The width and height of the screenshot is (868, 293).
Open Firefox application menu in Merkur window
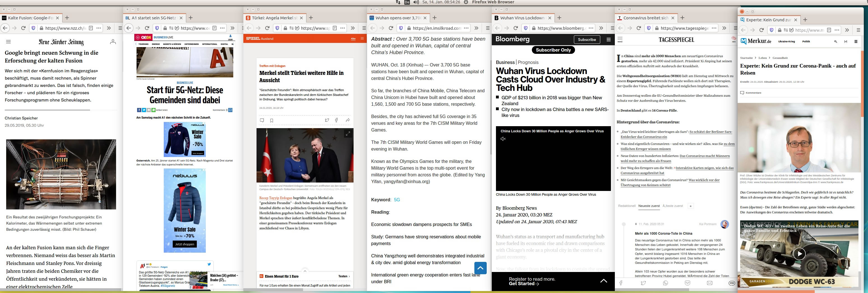pos(858,30)
